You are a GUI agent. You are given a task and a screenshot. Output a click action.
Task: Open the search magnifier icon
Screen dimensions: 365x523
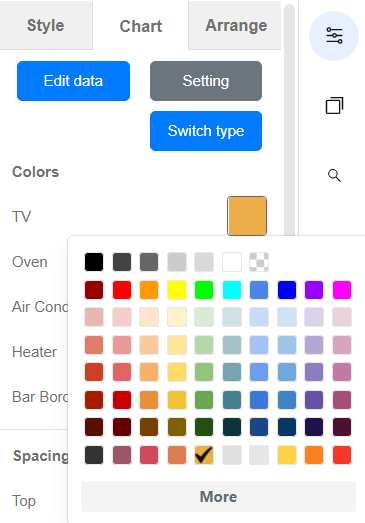tap(334, 175)
